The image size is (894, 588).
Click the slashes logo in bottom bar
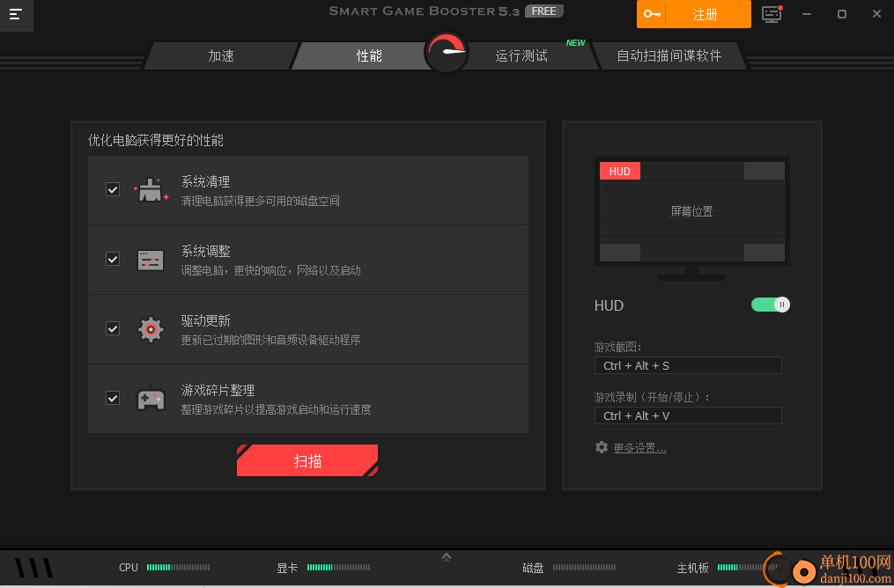pyautogui.click(x=33, y=568)
